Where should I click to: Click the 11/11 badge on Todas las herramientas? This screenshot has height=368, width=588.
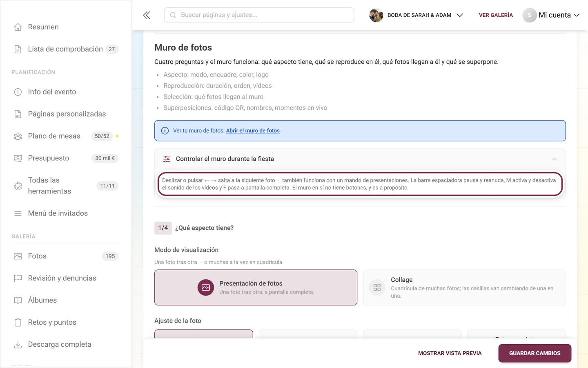pyautogui.click(x=107, y=186)
